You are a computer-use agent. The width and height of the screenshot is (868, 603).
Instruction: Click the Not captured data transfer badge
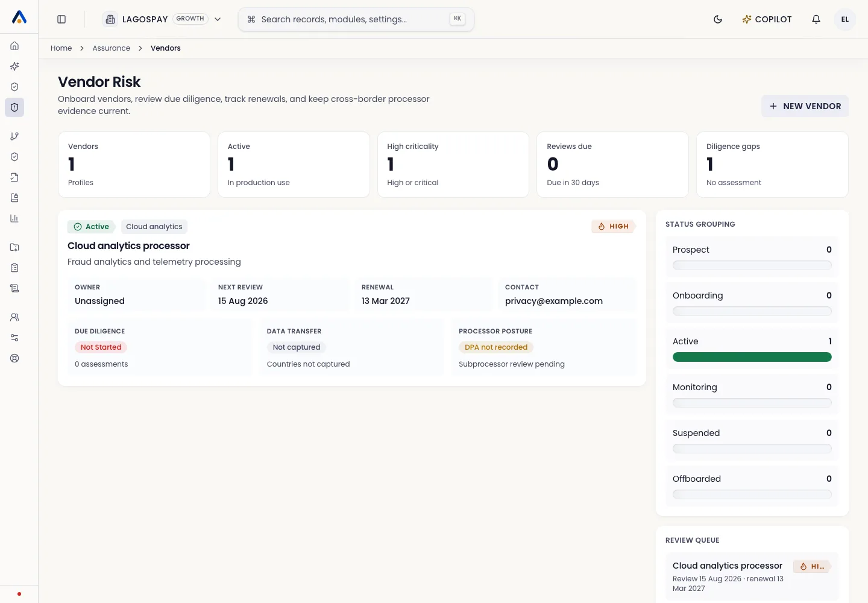coord(297,347)
